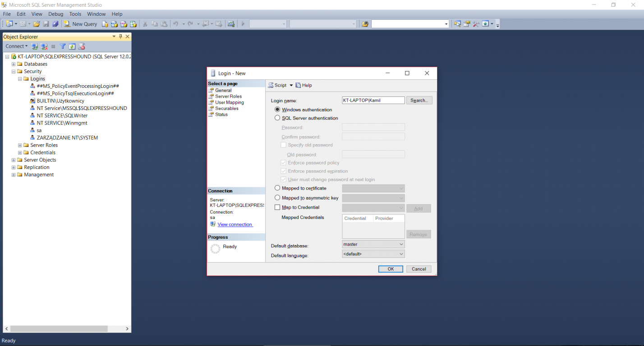
Task: Close the Object Explorer panel
Action: click(128, 36)
